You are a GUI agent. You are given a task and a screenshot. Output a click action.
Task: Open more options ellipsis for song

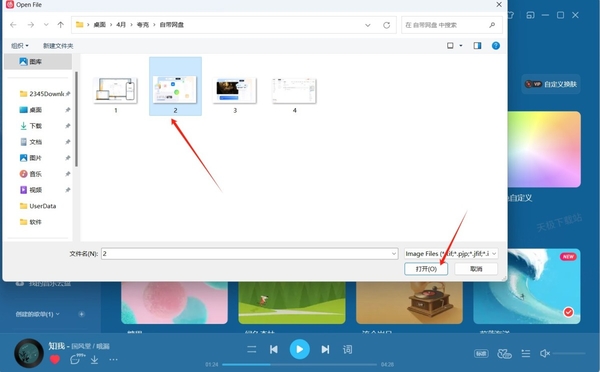[x=114, y=359]
